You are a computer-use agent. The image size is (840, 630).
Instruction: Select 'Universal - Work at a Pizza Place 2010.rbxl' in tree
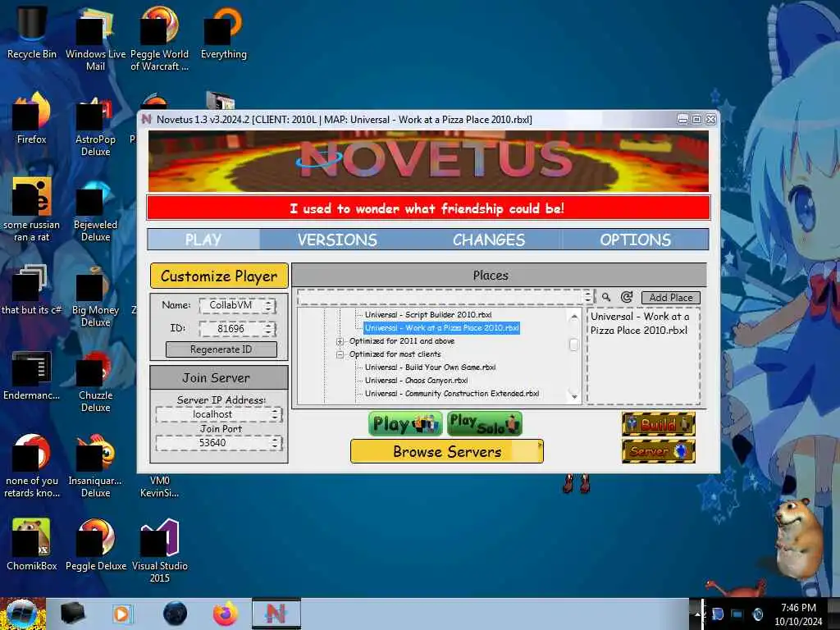click(441, 328)
